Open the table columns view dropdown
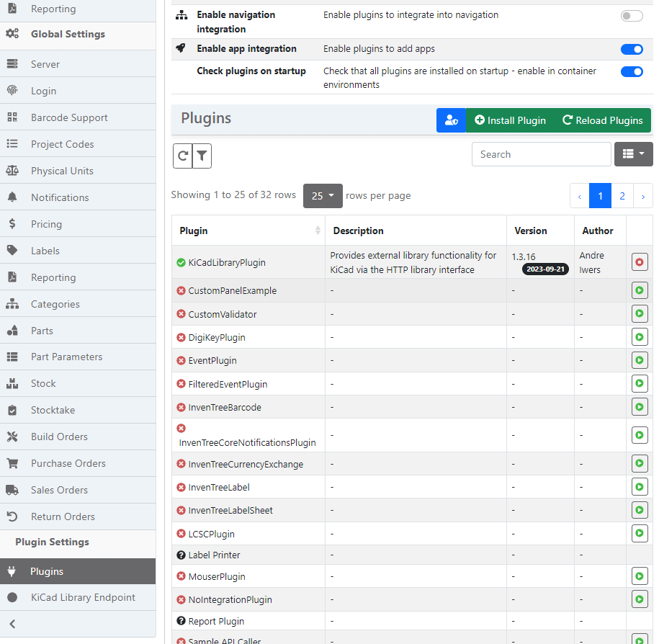Image resolution: width=659 pixels, height=644 pixels. coord(633,154)
